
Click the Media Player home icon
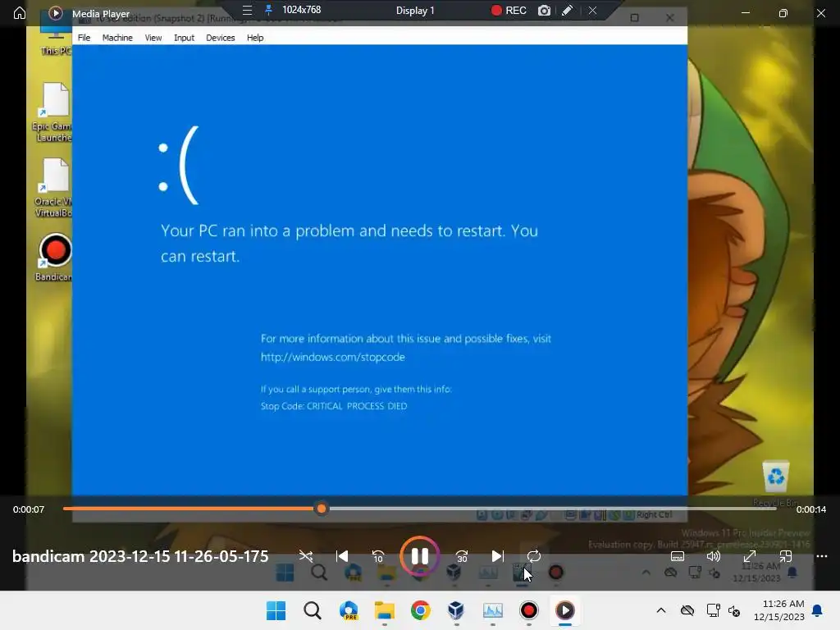pyautogui.click(x=20, y=13)
